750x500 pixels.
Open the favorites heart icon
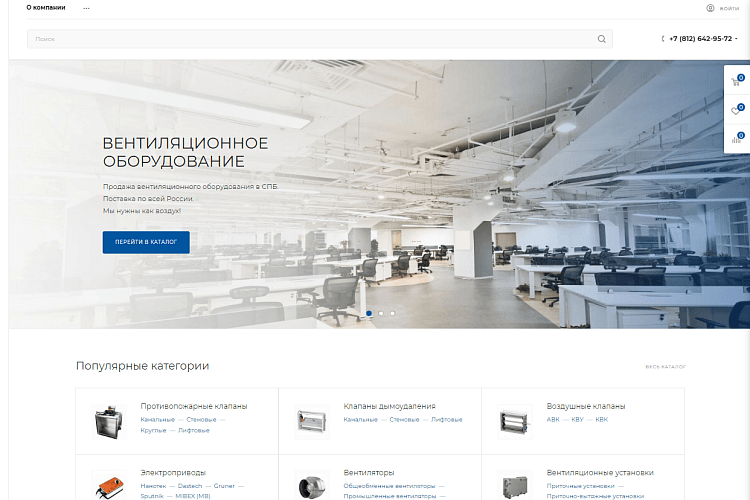tap(736, 111)
